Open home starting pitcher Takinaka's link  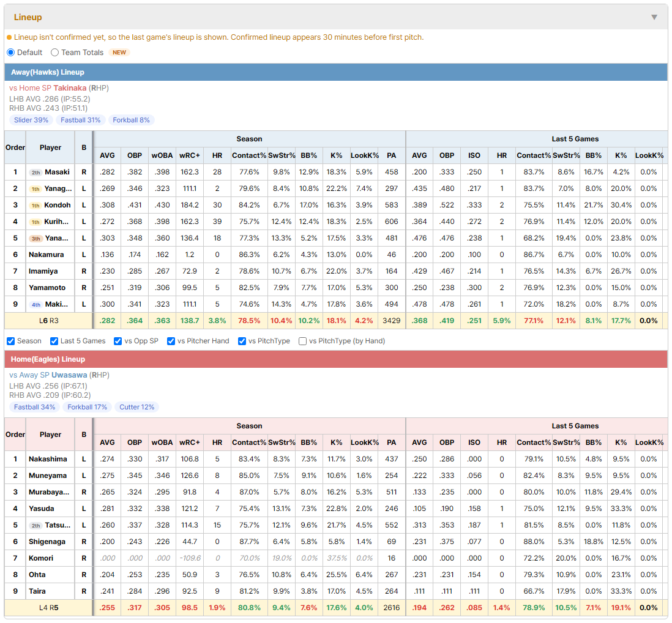point(70,88)
